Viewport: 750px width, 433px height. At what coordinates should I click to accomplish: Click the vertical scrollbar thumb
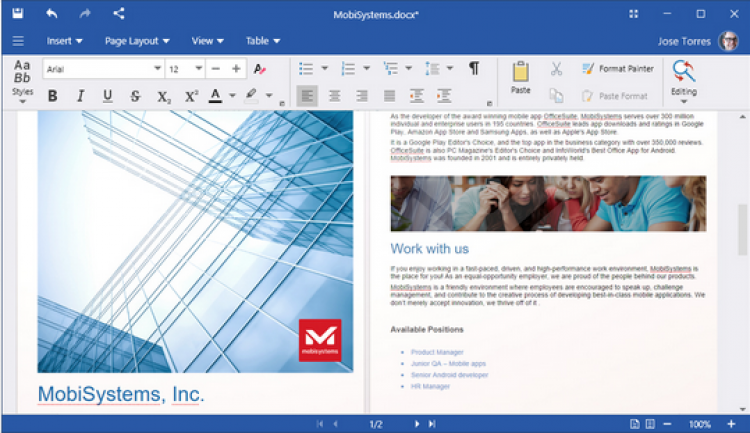(x=742, y=230)
